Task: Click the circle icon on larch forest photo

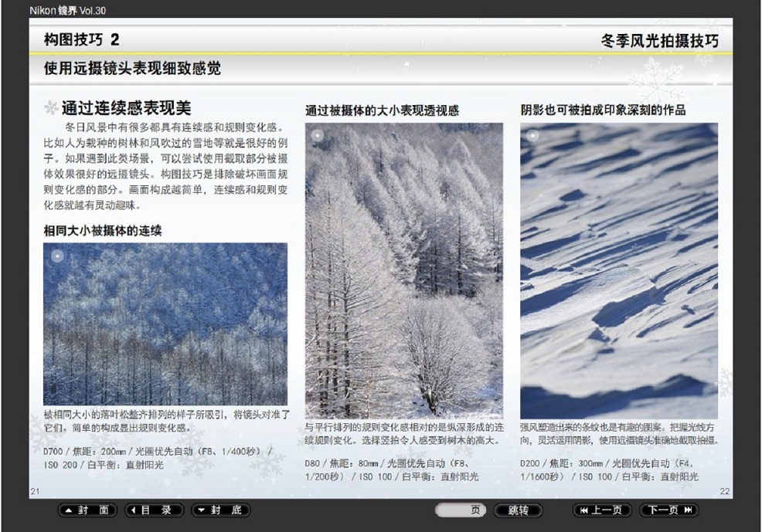Action: click(x=56, y=256)
